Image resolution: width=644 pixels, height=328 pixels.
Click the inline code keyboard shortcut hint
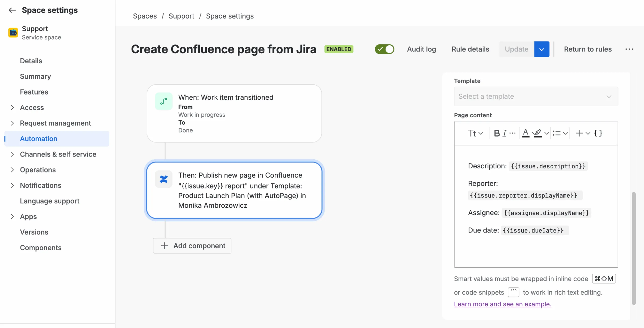604,278
